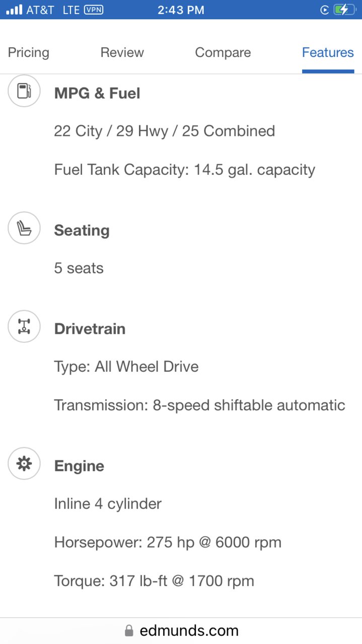Tap the cellular signal bars
This screenshot has width=362, height=644.
pos(14,10)
